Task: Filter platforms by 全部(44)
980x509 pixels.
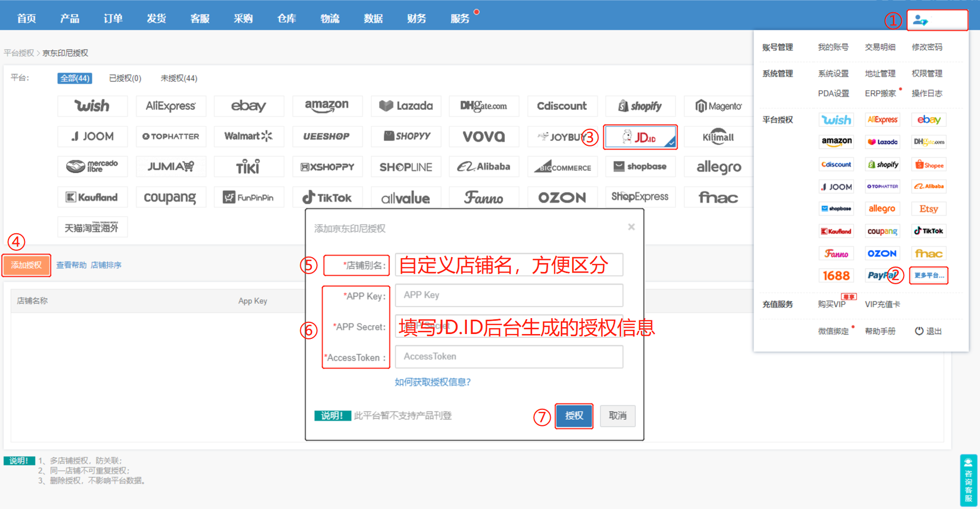Action: [x=75, y=78]
